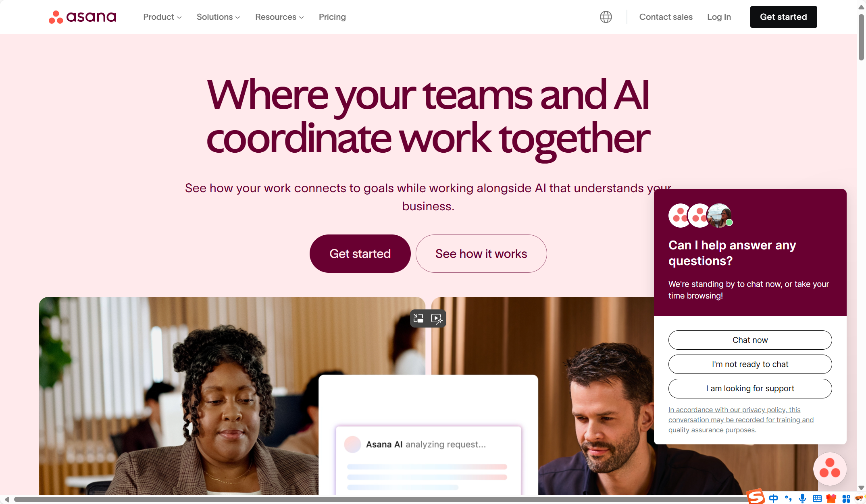Click the Sogou skin shirt icon

pyautogui.click(x=831, y=499)
